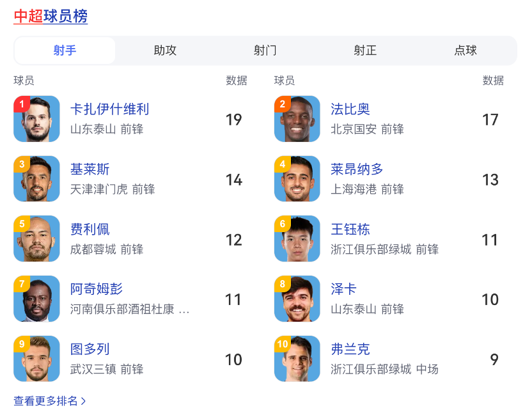Click the 王钰栋 name link
The width and height of the screenshot is (532, 408).
coord(350,230)
